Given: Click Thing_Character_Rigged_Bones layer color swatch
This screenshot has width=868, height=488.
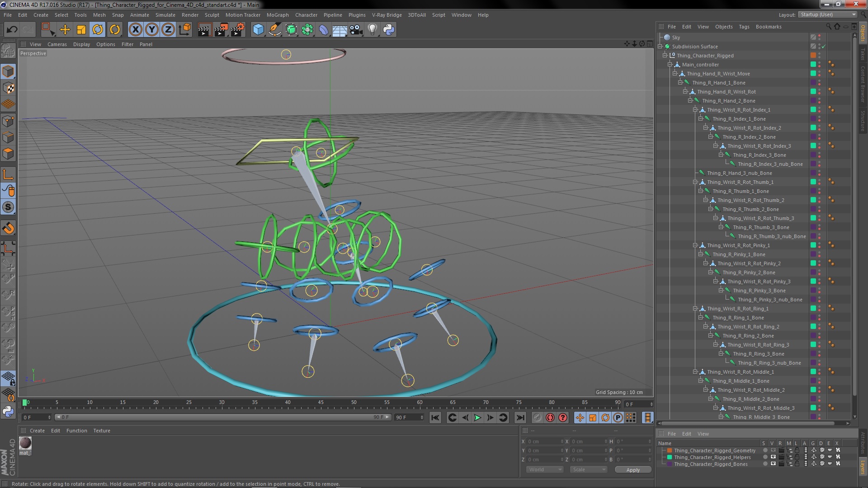Looking at the screenshot, I should 670,464.
